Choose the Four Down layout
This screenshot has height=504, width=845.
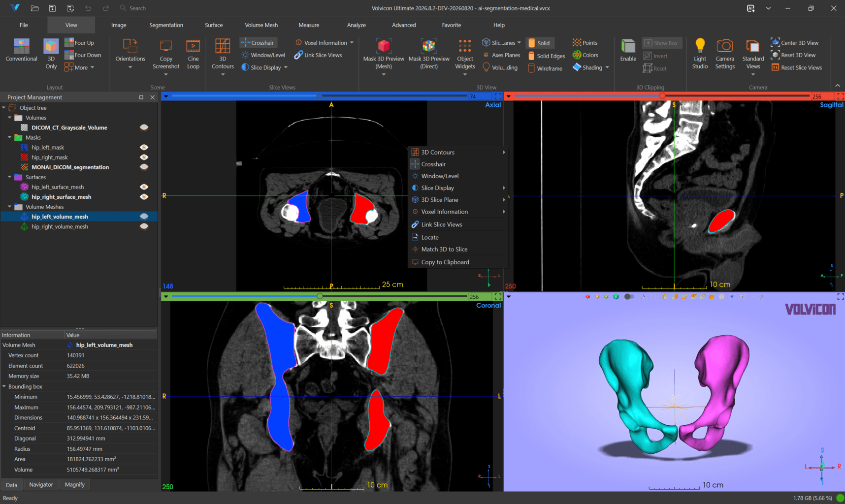point(83,55)
